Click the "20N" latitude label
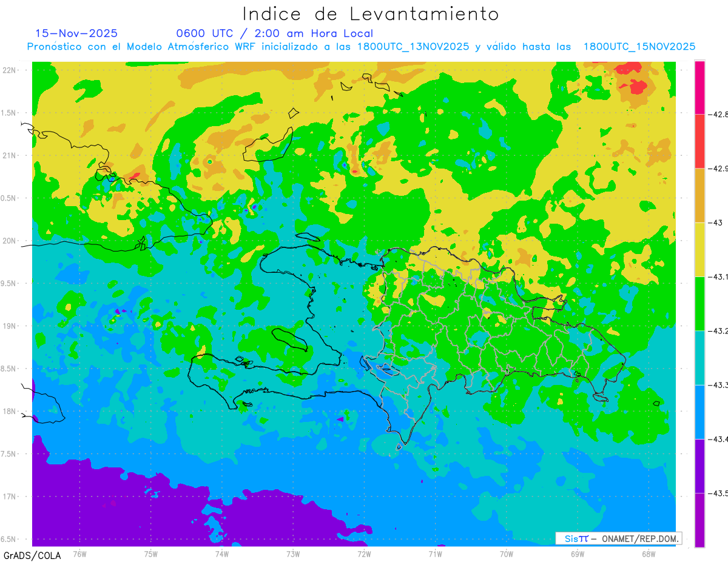The image size is (728, 562). click(10, 241)
